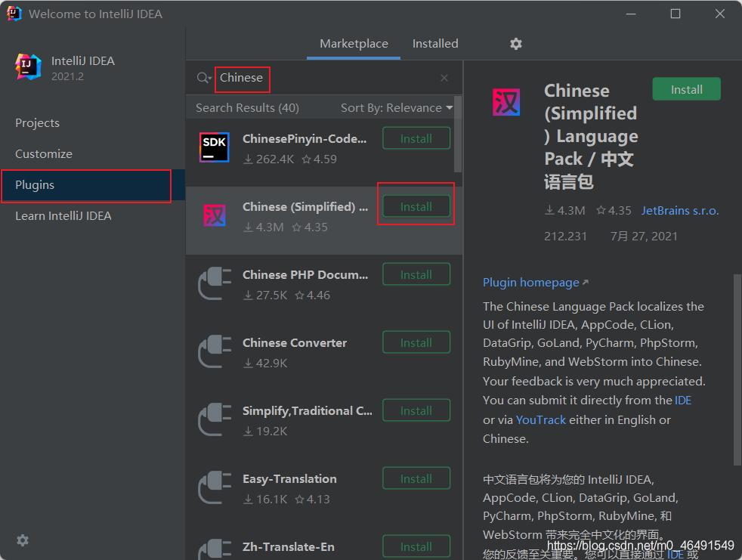
Task: Select the Zh-Translate-En plugin name
Action: tap(288, 546)
